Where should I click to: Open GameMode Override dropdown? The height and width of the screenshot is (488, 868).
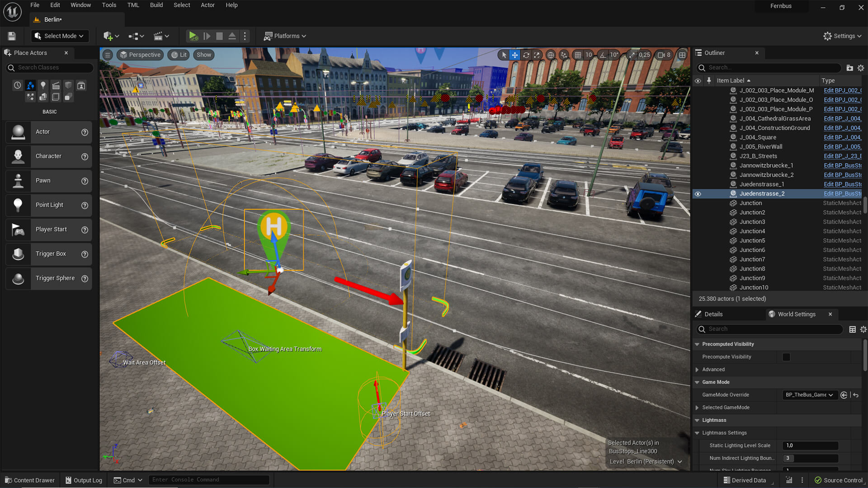tap(809, 395)
